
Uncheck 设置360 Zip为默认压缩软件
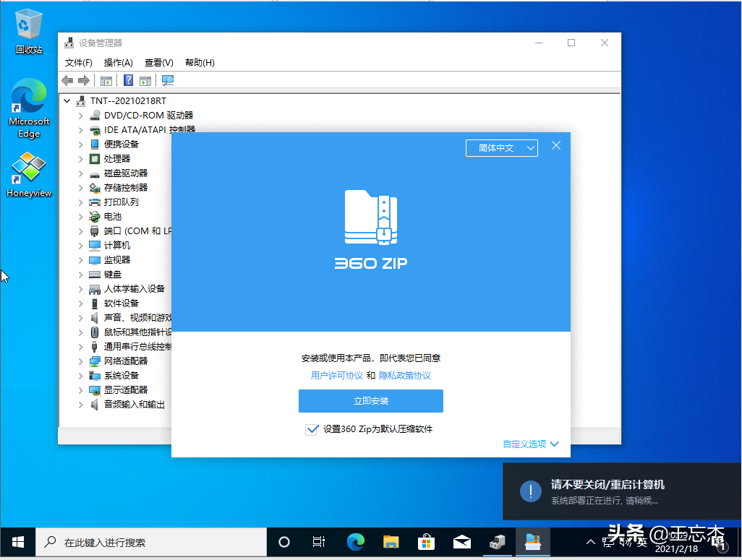tap(312, 428)
